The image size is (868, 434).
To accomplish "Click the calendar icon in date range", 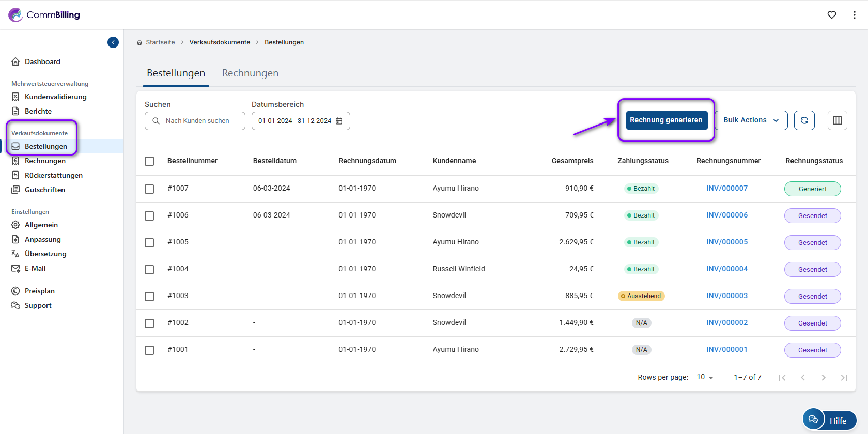I will click(339, 121).
